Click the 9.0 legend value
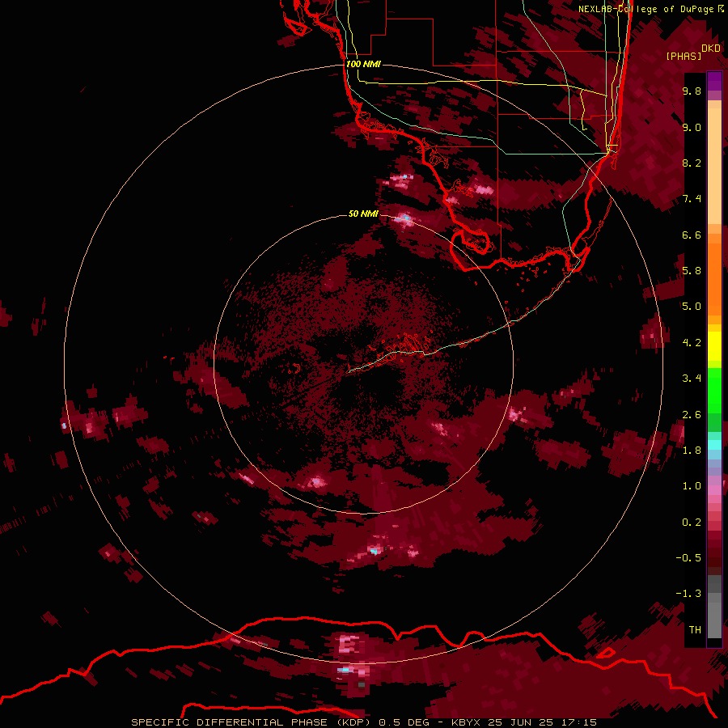The height and width of the screenshot is (728, 728). coord(692,127)
